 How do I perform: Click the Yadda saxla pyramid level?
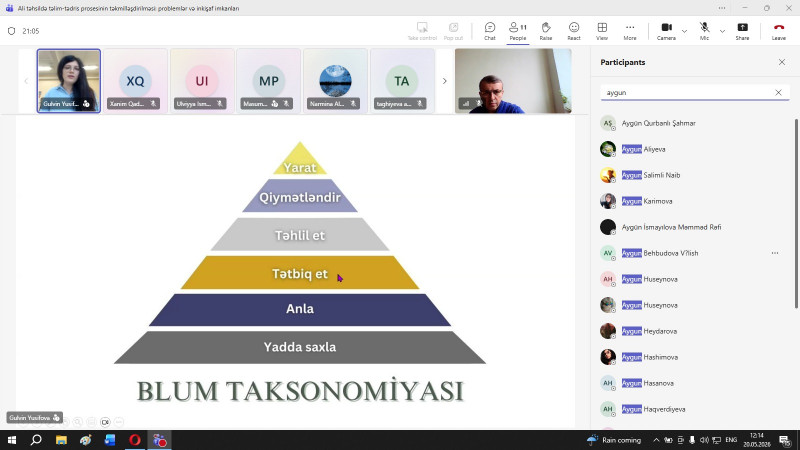300,347
